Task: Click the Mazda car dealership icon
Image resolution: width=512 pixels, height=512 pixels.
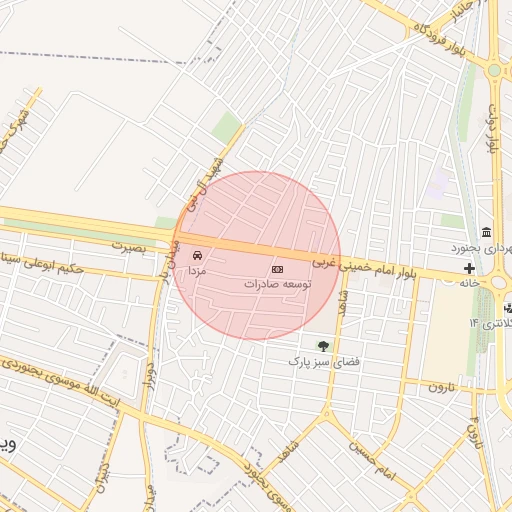Action: pyautogui.click(x=197, y=256)
